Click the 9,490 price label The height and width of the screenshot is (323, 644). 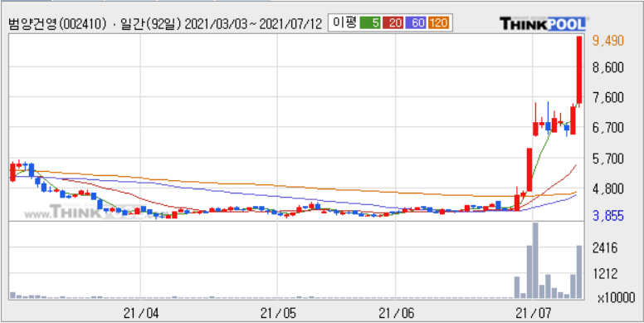(608, 41)
